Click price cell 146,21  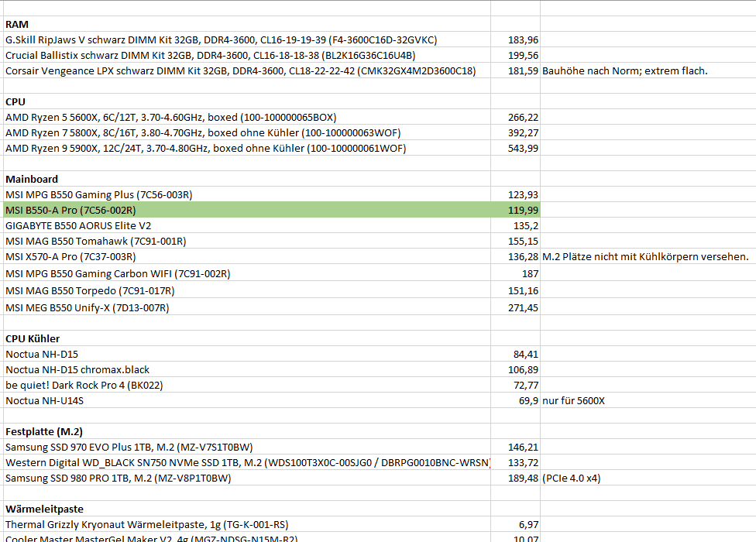coord(515,447)
